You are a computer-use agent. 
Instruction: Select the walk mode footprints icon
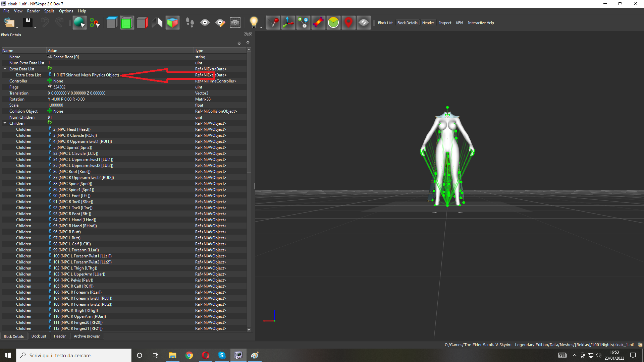[x=190, y=23]
